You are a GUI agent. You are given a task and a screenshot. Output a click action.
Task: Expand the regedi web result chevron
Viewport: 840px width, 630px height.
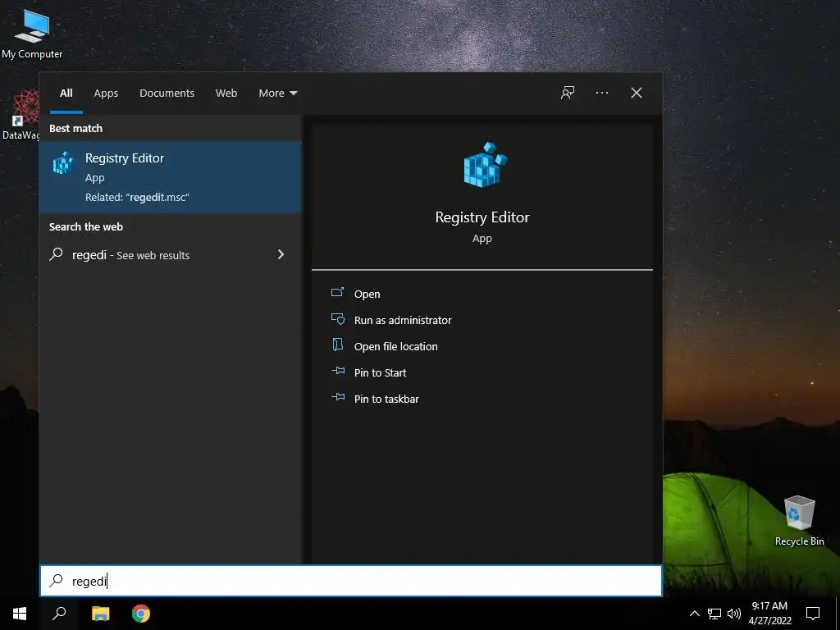coord(281,254)
